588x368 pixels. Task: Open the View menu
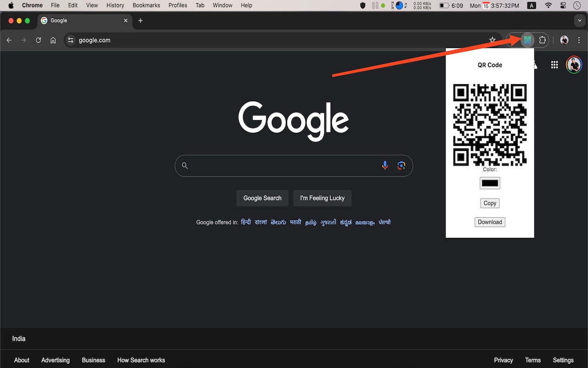pyautogui.click(x=92, y=6)
